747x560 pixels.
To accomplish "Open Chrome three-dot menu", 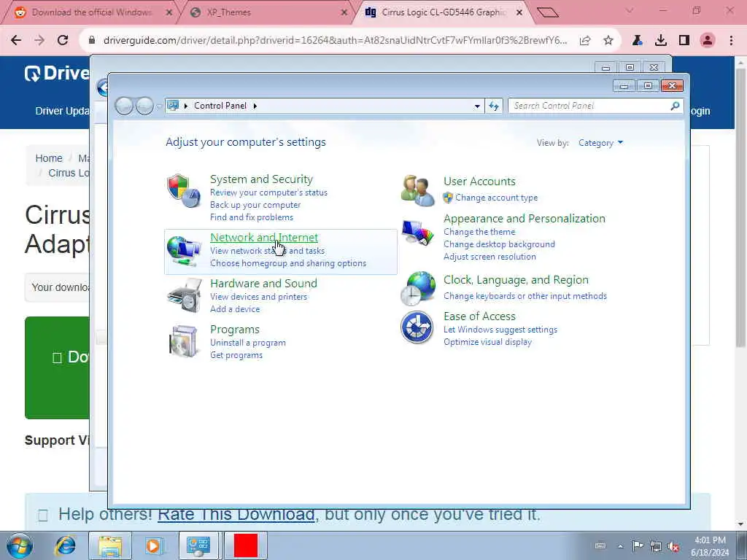I will (x=731, y=41).
